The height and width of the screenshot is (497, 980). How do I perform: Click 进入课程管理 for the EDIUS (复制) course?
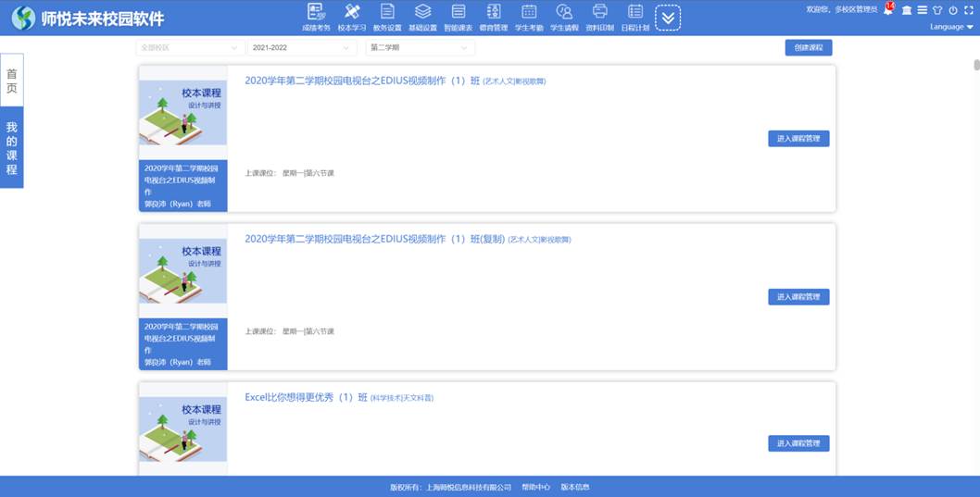[798, 297]
